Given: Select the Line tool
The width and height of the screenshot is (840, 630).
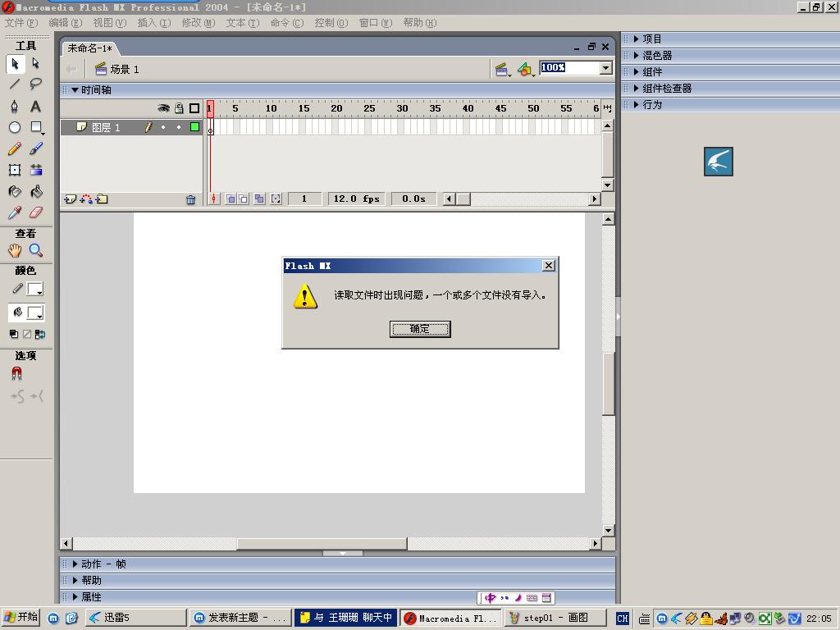Looking at the screenshot, I should pyautogui.click(x=15, y=84).
